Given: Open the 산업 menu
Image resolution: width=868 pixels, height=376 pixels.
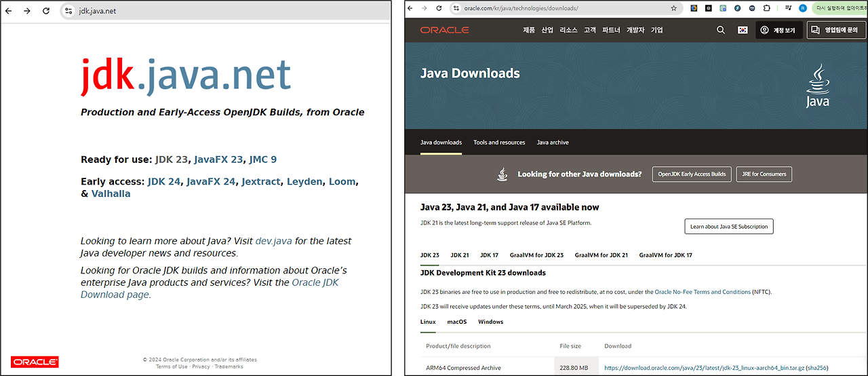Looking at the screenshot, I should [547, 30].
